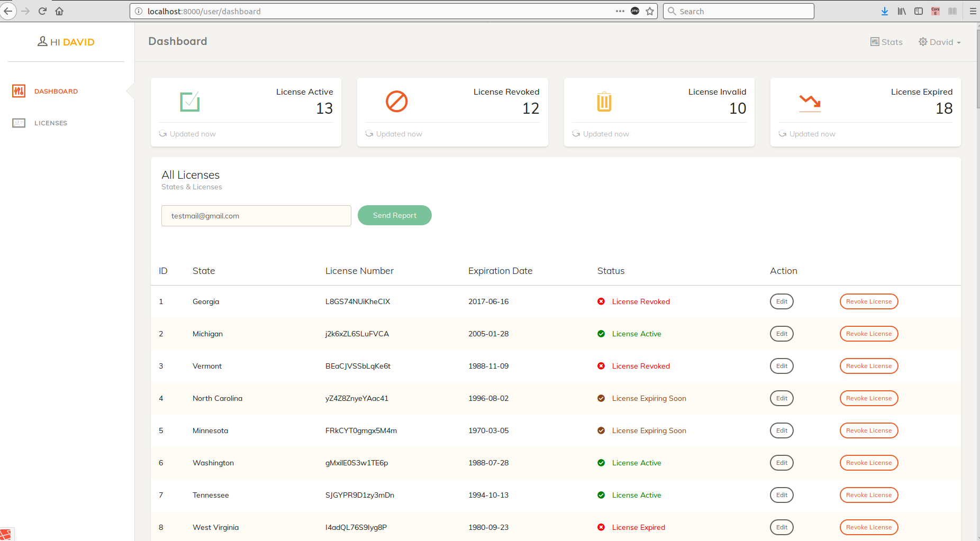Go to browser home icon
Screen dimensions: 980x541
coord(59,11)
